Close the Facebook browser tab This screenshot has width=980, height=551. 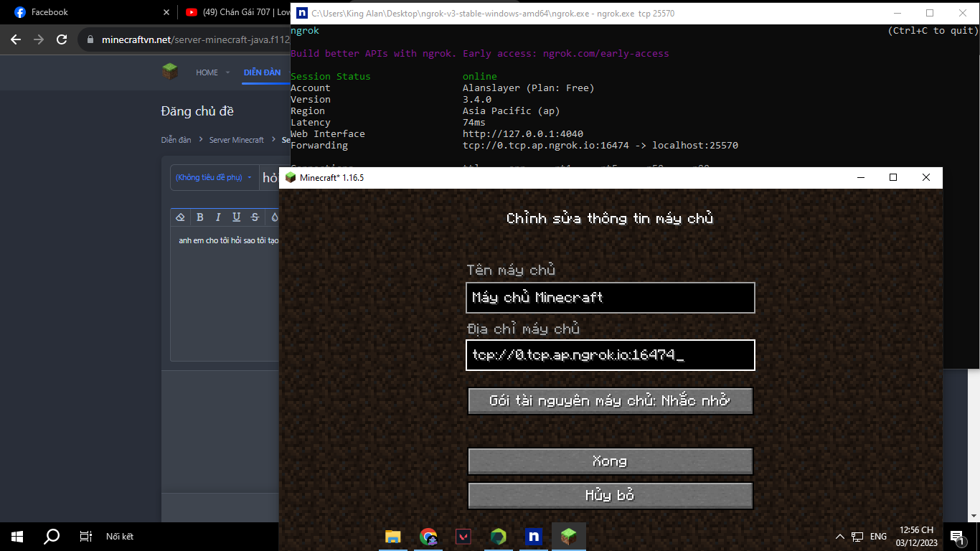[x=166, y=12]
